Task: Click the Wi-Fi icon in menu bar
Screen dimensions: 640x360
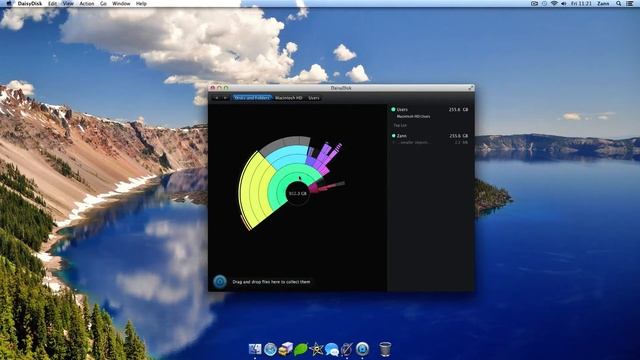Action: point(554,3)
